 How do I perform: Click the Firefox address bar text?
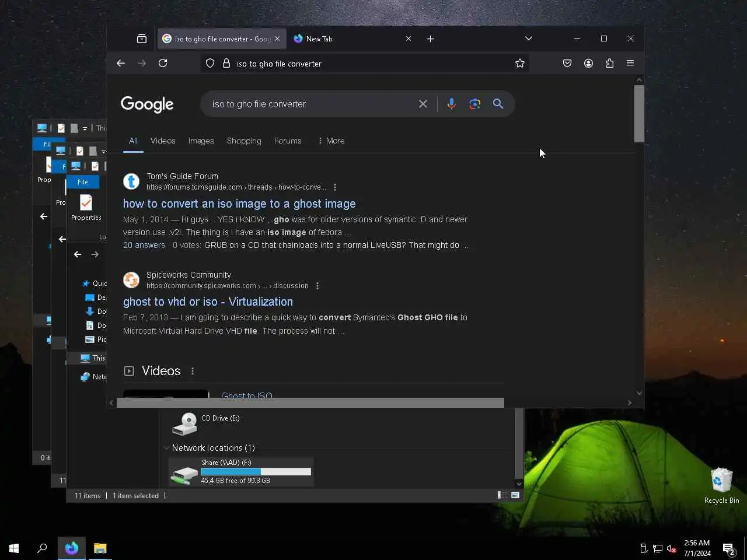coord(279,64)
